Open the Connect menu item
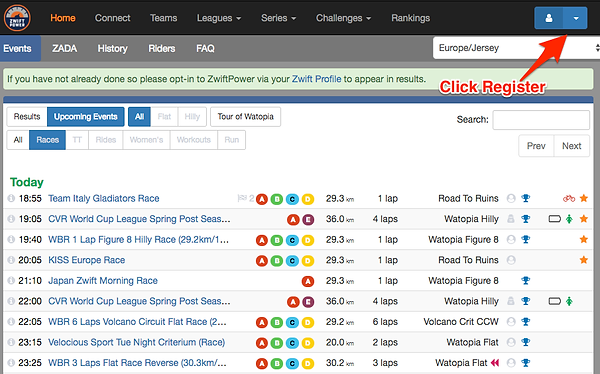Screen dimensions: 600x374 (x=112, y=18)
